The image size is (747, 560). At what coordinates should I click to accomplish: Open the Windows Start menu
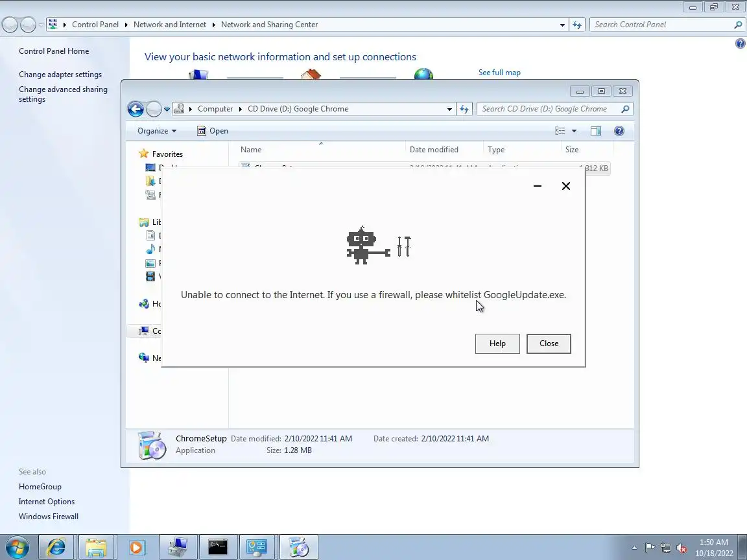pyautogui.click(x=17, y=547)
